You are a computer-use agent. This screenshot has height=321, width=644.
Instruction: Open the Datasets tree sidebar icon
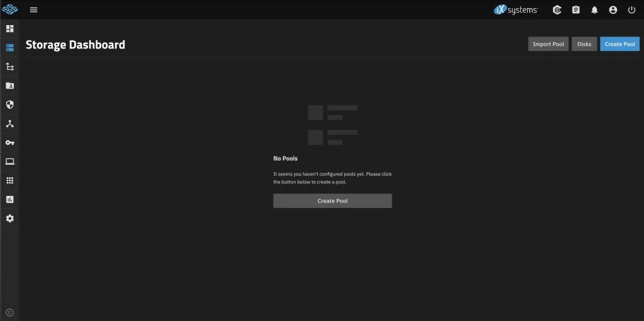(10, 67)
